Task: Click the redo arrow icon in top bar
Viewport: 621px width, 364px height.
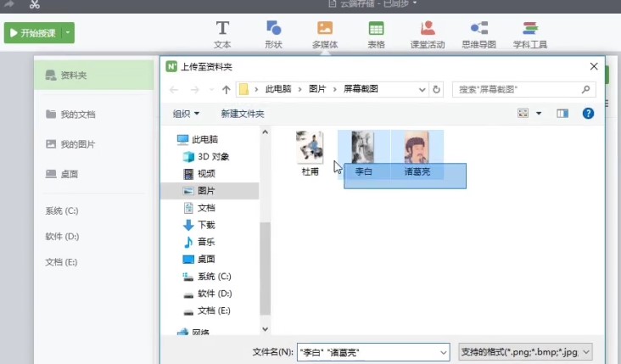Action: (9, 4)
